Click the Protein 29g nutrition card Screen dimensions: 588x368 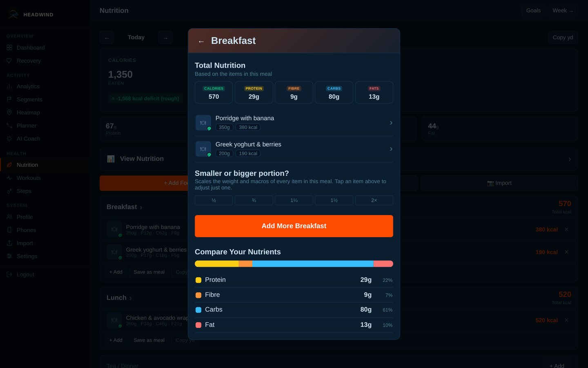click(254, 92)
